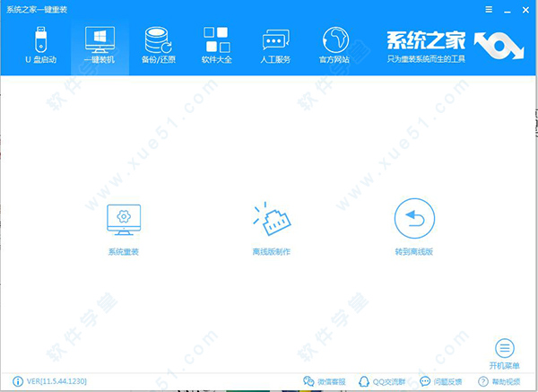This screenshot has height=392, width=538.
Task: Click the VER[11.5.44.1230] version text
Action: point(56,381)
